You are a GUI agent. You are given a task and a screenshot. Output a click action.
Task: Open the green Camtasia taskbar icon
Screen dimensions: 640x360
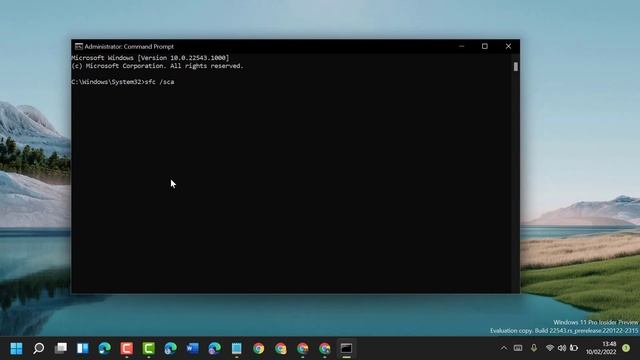click(x=149, y=348)
